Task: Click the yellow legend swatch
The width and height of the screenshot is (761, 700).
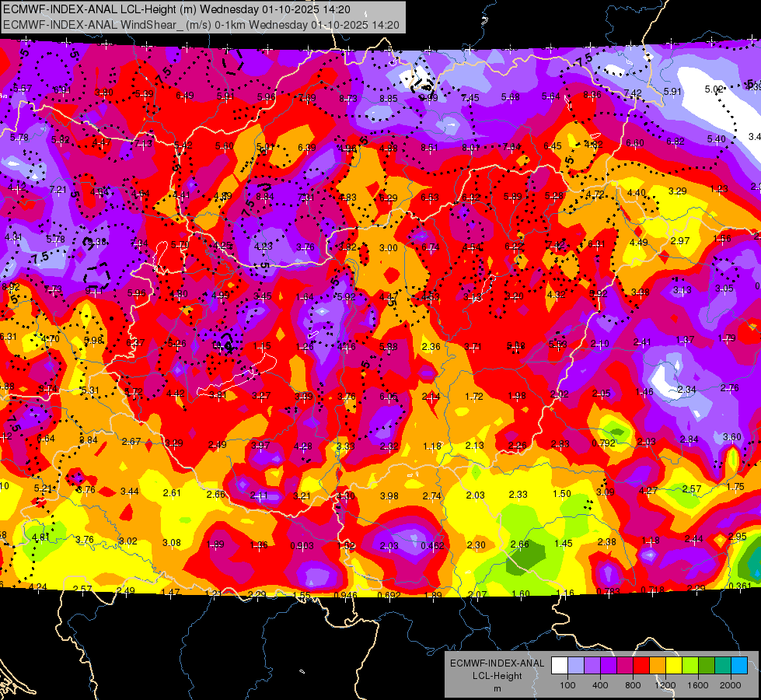Action: click(674, 666)
